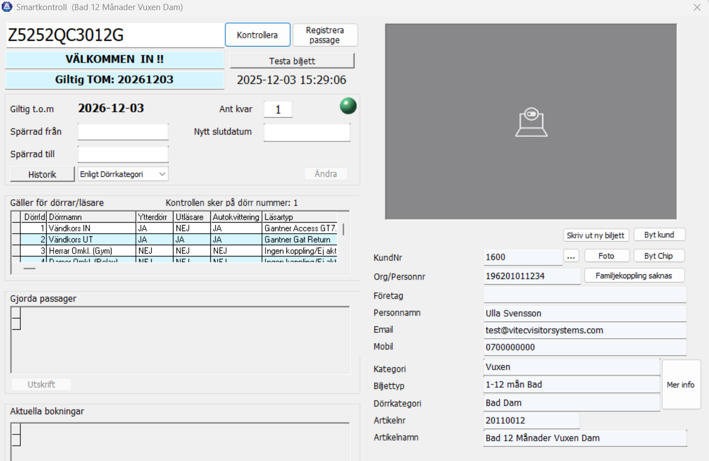
Task: Click the VÄLKOMMEN IN !! status banner
Action: [114, 59]
